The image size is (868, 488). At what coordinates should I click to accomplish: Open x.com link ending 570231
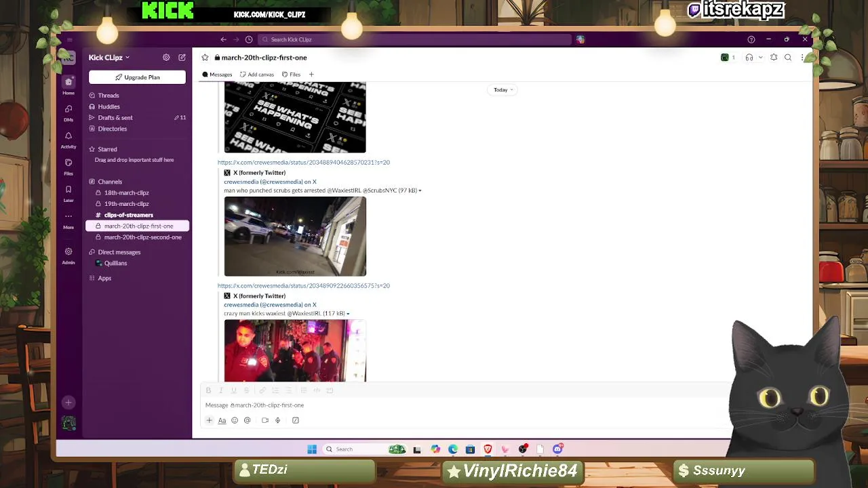pyautogui.click(x=304, y=163)
